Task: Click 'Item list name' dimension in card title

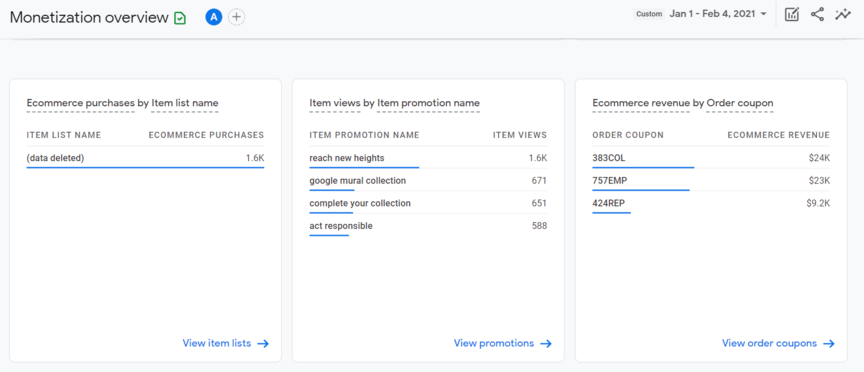Action: tap(185, 103)
